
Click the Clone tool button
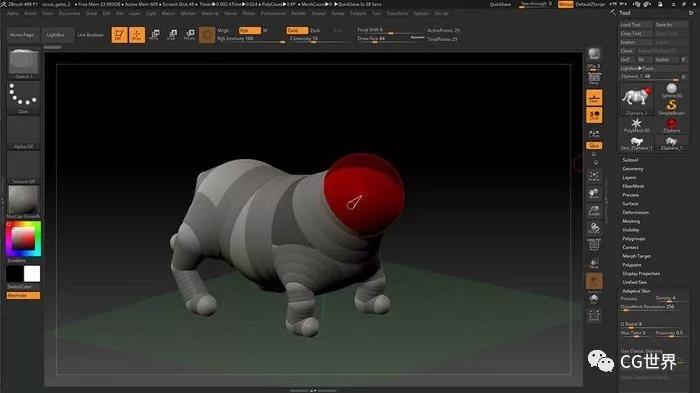(627, 51)
